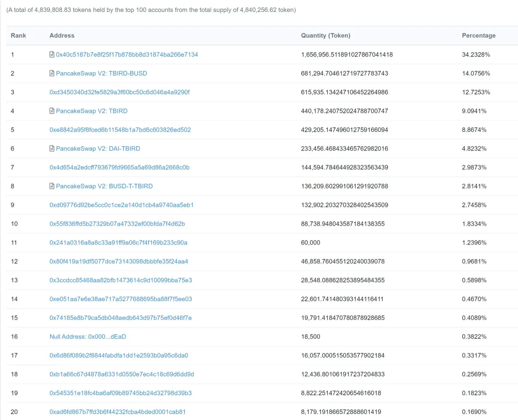Open address 0xe051aa7e6e38ae717a5277688695ba88f7f5ee03

(x=121, y=299)
